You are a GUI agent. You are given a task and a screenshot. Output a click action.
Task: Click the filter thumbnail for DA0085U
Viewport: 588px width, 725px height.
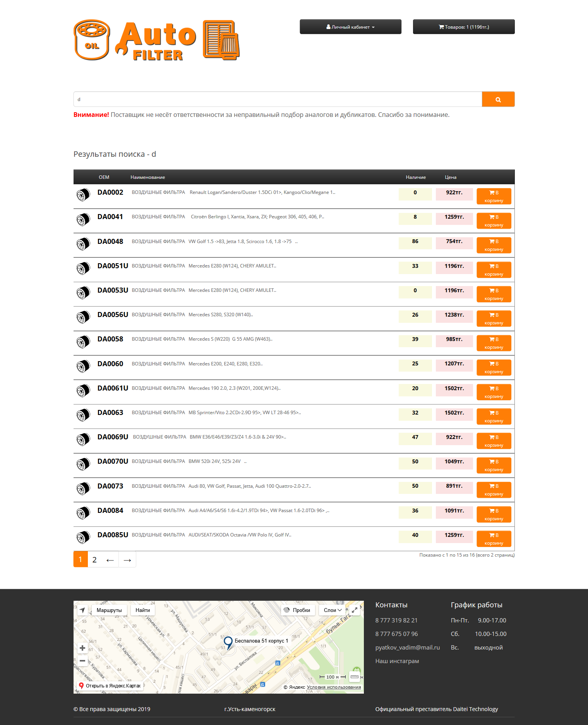pos(83,537)
